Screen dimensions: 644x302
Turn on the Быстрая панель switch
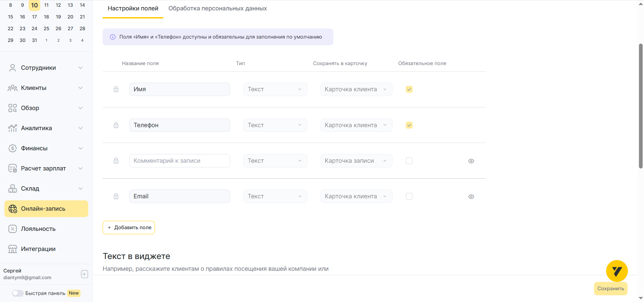pos(18,293)
